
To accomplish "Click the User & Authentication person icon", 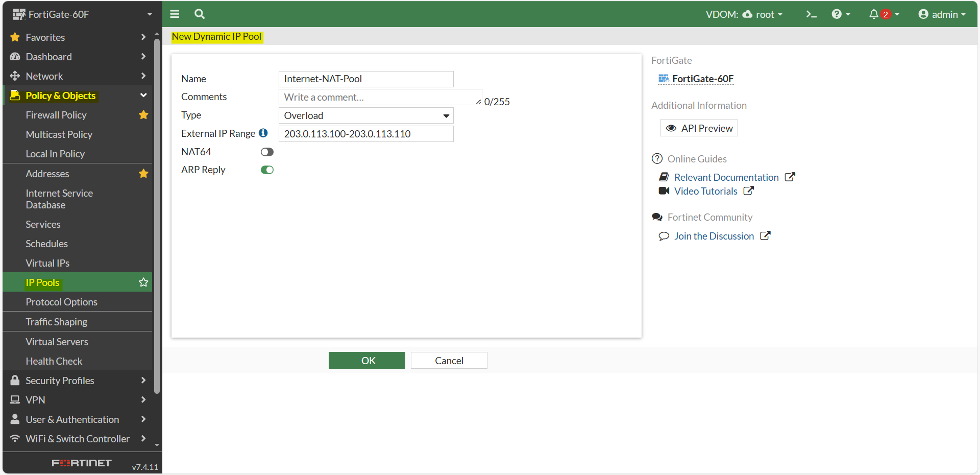I will point(15,419).
